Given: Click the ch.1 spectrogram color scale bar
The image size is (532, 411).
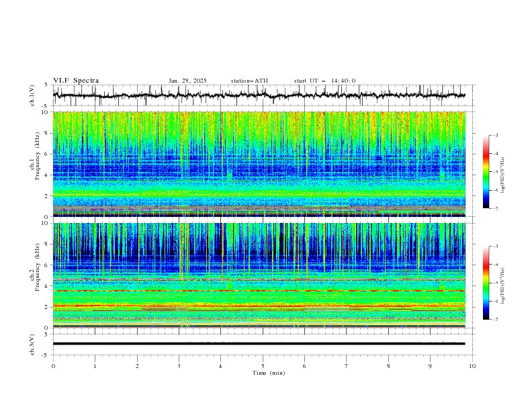Looking at the screenshot, I should click(x=486, y=172).
